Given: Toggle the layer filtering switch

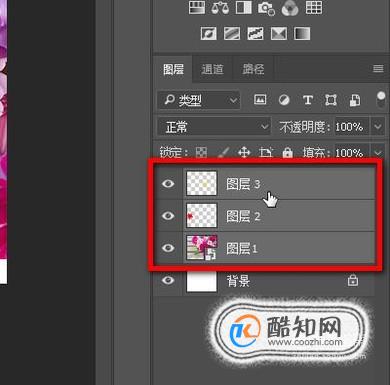Looking at the screenshot, I should tap(381, 100).
